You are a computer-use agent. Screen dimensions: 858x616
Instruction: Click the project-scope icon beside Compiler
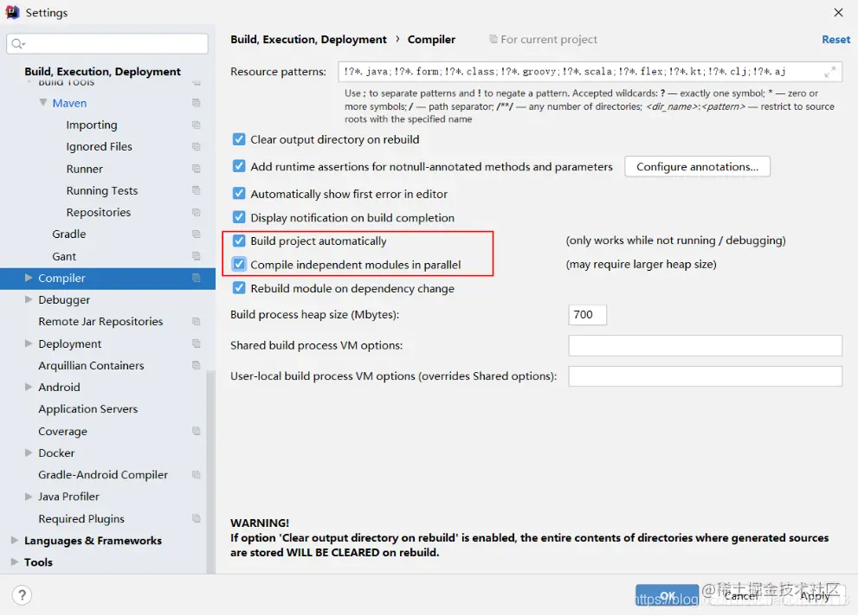[197, 278]
